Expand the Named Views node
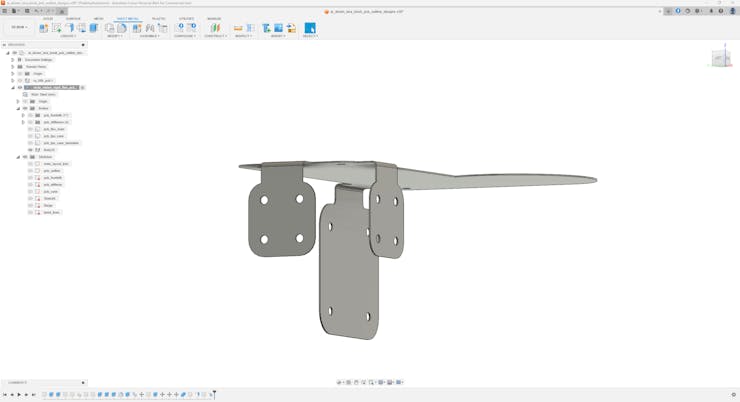The image size is (740, 402). [13, 67]
